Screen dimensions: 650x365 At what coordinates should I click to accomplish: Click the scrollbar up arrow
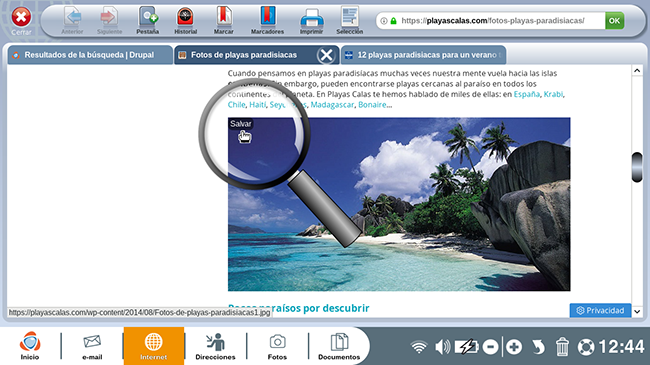click(x=637, y=71)
